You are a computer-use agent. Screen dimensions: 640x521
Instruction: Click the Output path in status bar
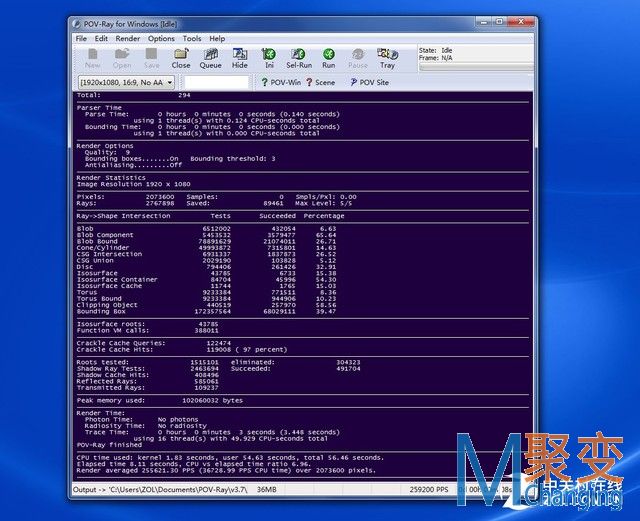coord(160,490)
